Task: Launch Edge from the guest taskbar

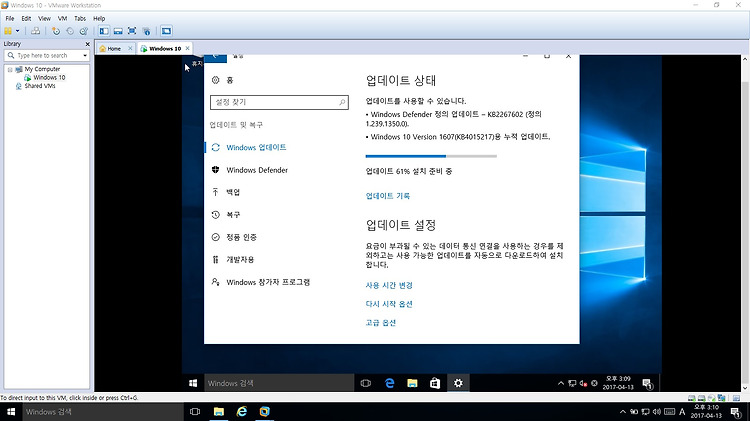Action: pos(389,383)
